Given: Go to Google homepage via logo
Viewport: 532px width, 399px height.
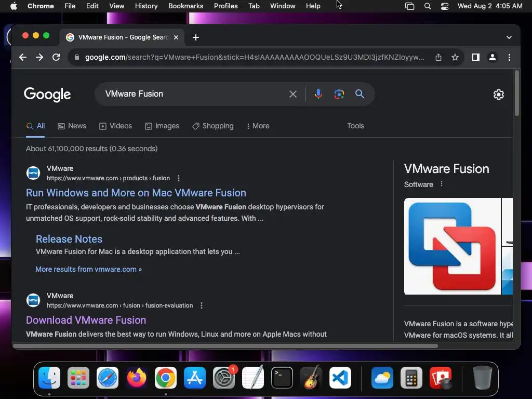Looking at the screenshot, I should [47, 95].
